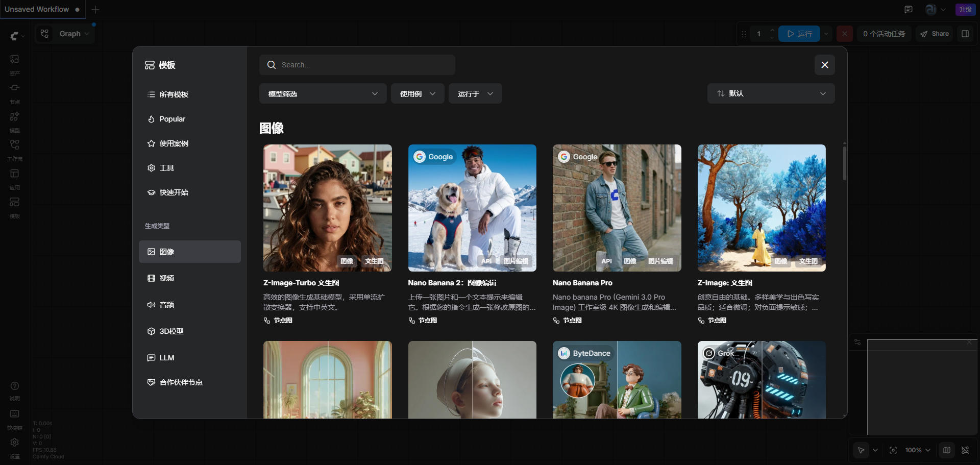Open the 默认 sort order dropdown
The image size is (980, 465).
point(771,94)
